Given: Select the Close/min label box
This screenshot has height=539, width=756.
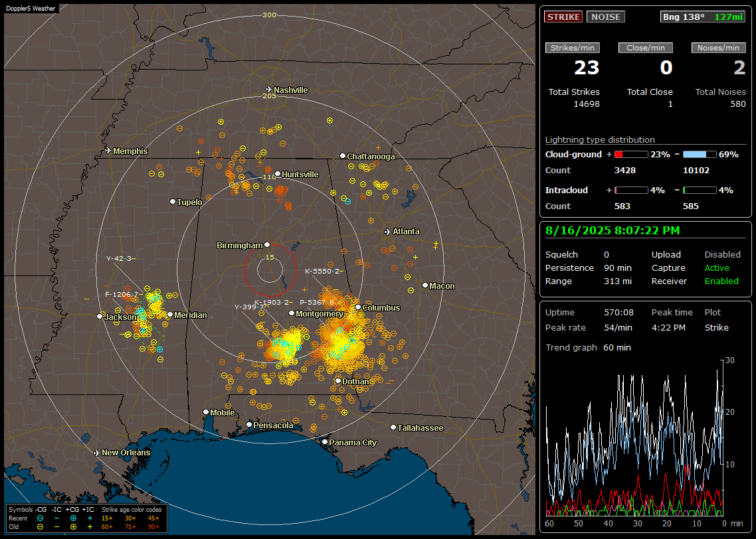Looking at the screenshot, I should point(646,48).
